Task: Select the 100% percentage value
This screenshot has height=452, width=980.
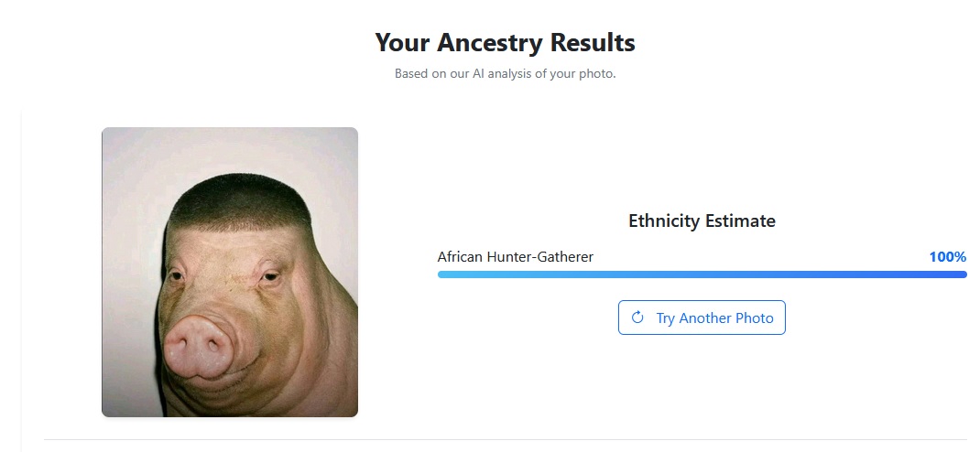Action: 947,257
